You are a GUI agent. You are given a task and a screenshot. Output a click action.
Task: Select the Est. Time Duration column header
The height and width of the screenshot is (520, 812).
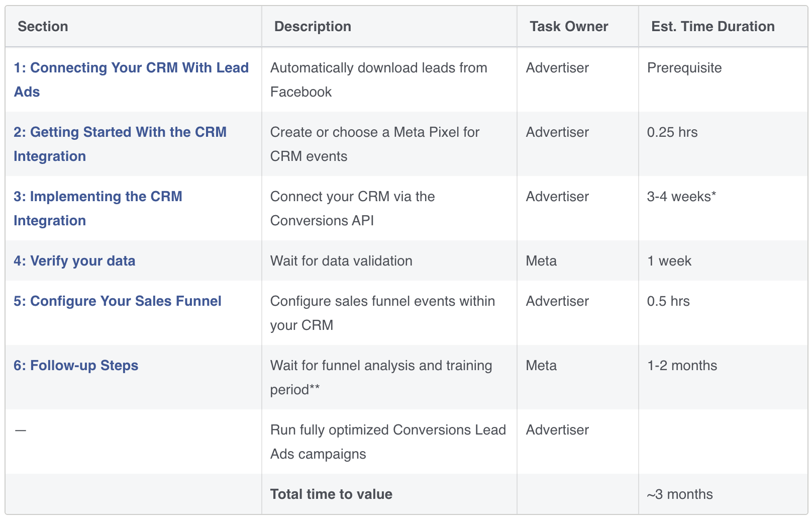click(713, 26)
